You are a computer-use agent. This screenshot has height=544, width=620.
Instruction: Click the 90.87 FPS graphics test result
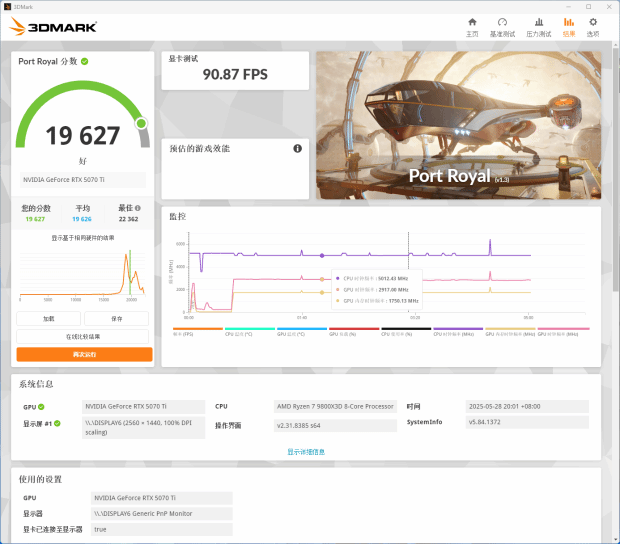pos(235,74)
